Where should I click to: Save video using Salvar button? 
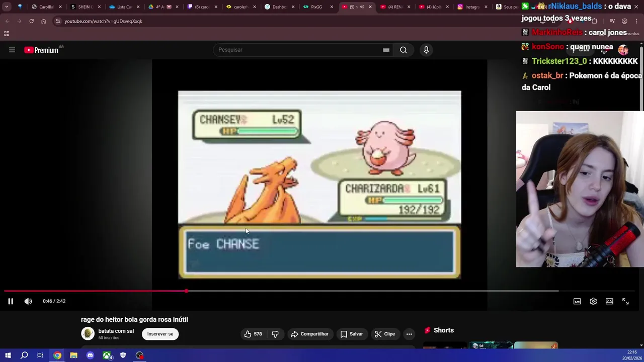click(351, 334)
